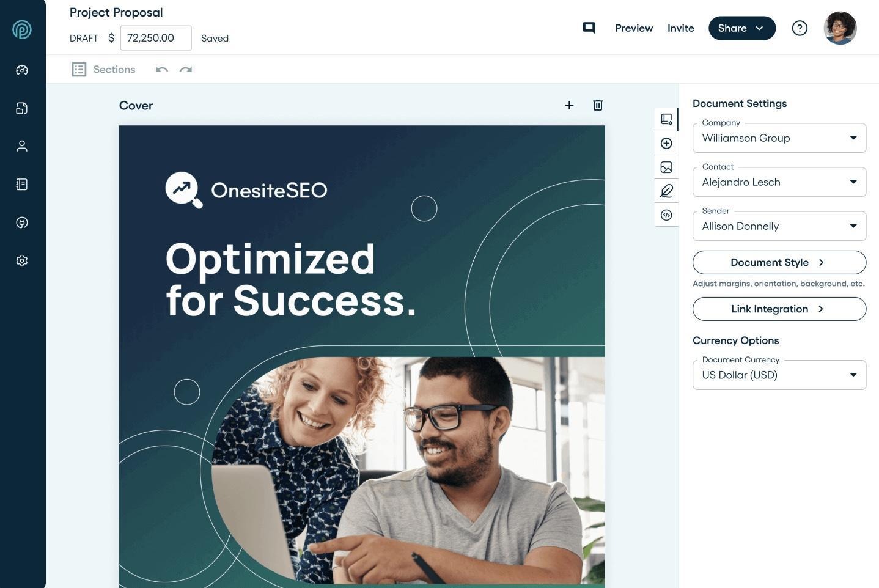Screen dimensions: 879x588
Task: Add a section with the plus icon
Action: coord(569,105)
